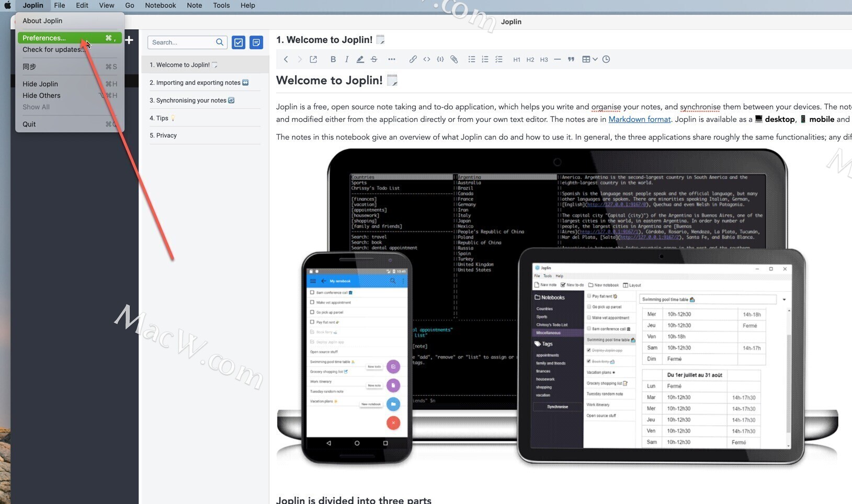This screenshot has height=504, width=852.
Task: Insert a hyperlink using the link icon
Action: click(x=413, y=60)
